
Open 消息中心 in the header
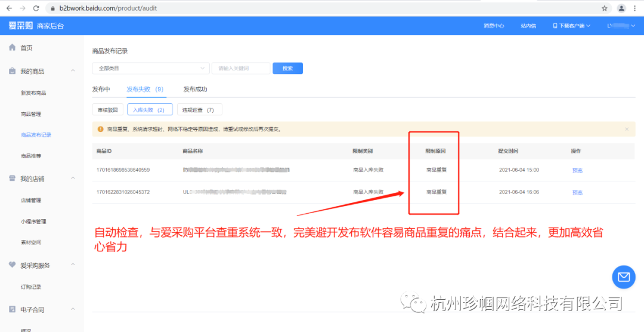[x=494, y=26]
